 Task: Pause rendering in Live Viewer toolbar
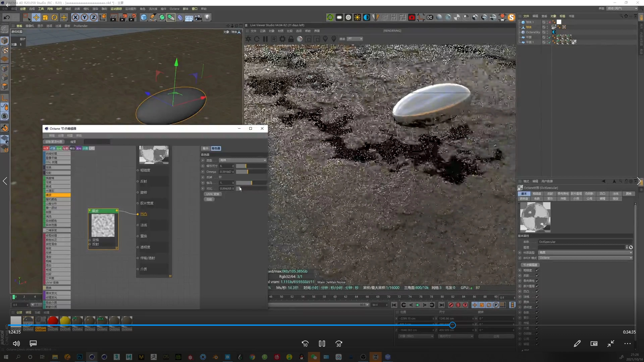(x=265, y=39)
